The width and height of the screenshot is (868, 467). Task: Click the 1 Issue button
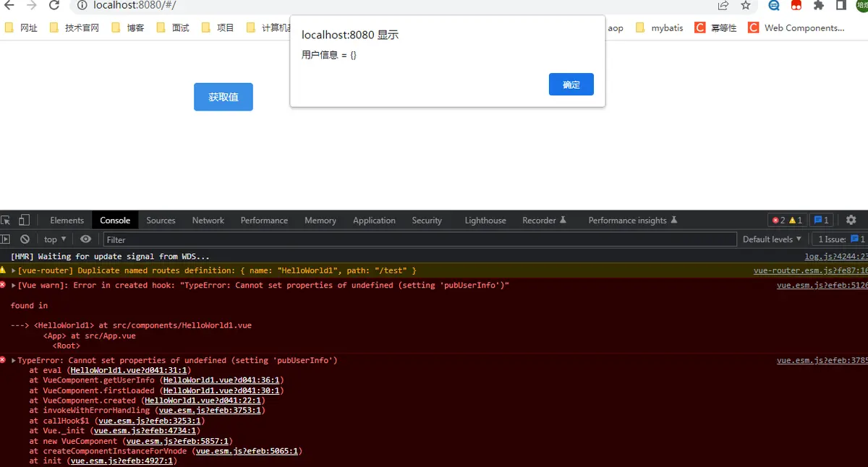pos(841,239)
